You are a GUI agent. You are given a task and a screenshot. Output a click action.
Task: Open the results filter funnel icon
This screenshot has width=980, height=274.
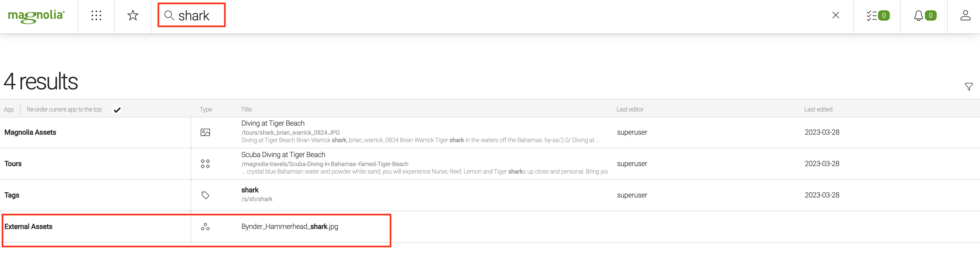coord(969,87)
